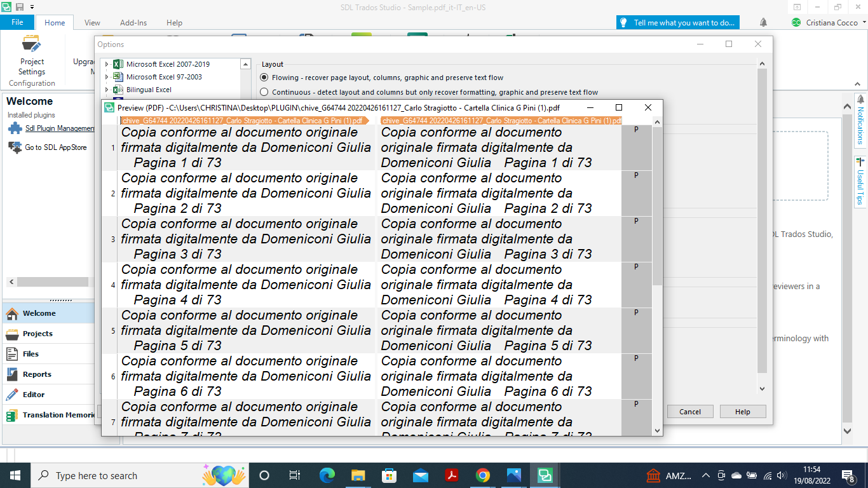Click the Options dialog scrollbar down arrow
Image resolution: width=868 pixels, height=488 pixels.
pyautogui.click(x=762, y=388)
